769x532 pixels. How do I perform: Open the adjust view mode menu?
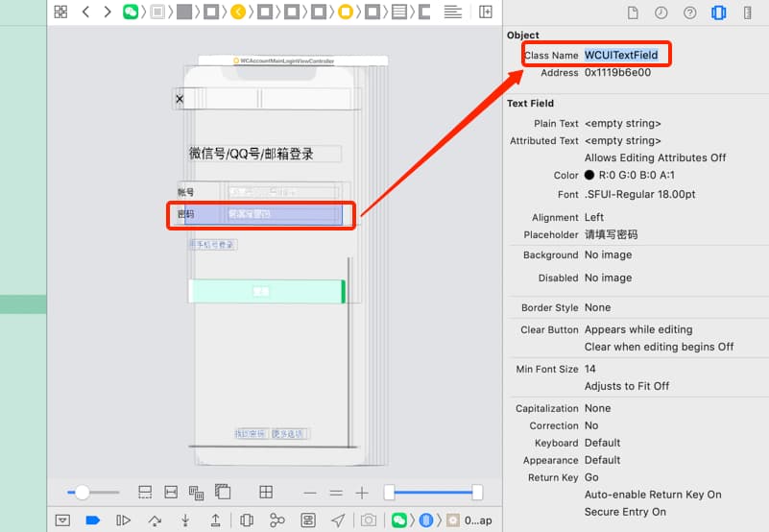point(196,493)
